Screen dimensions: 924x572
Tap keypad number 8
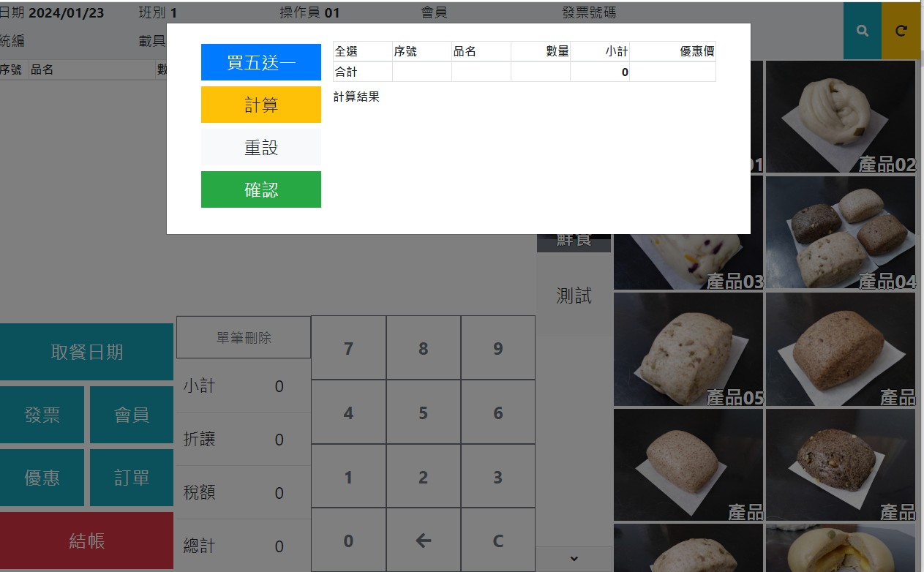point(423,348)
